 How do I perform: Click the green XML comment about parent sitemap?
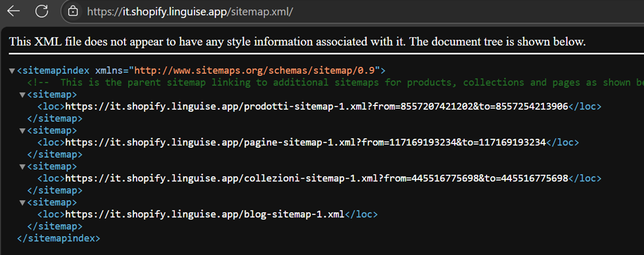pos(335,83)
